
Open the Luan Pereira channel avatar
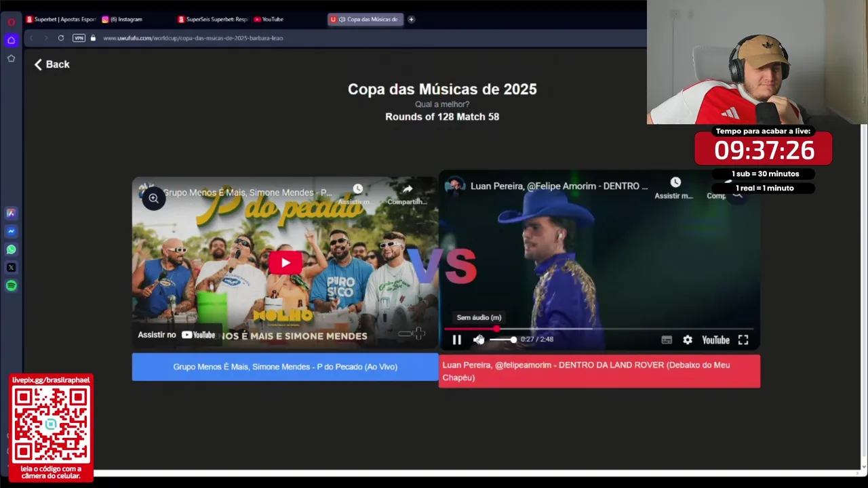tap(455, 186)
